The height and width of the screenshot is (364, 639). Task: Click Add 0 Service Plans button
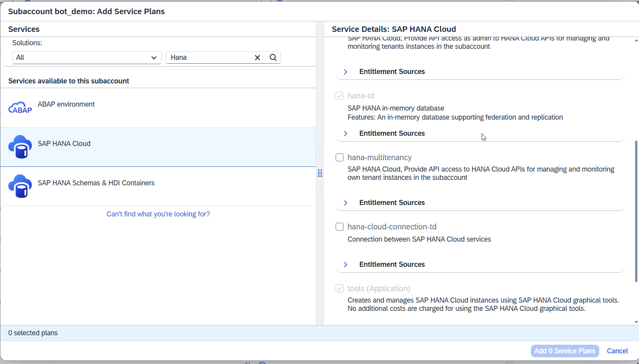(x=565, y=351)
